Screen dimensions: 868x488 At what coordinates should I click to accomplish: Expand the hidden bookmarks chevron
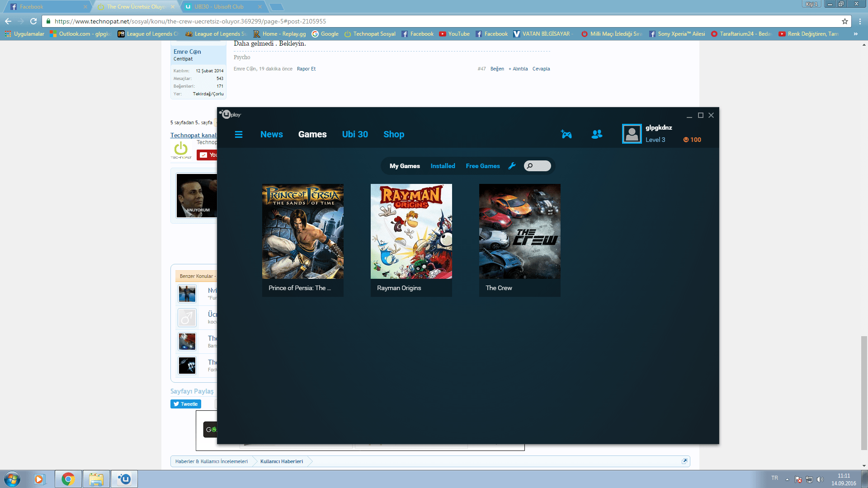[855, 34]
